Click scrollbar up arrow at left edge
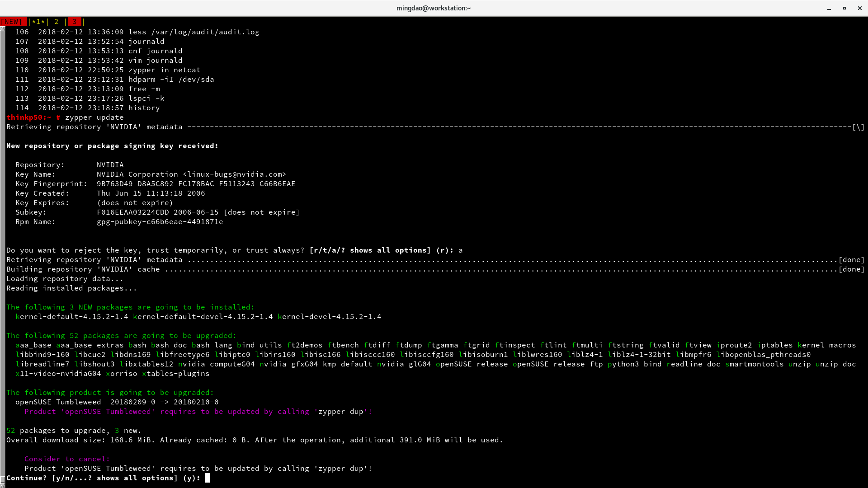 coord(2,28)
